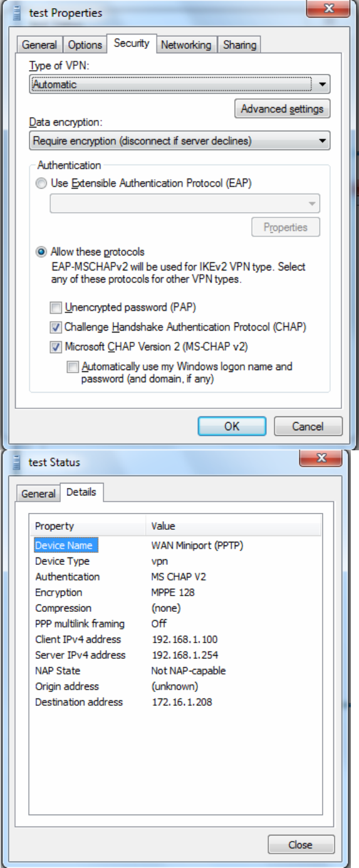The width and height of the screenshot is (359, 868).
Task: Click the test Properties title bar icon
Action: 17,13
